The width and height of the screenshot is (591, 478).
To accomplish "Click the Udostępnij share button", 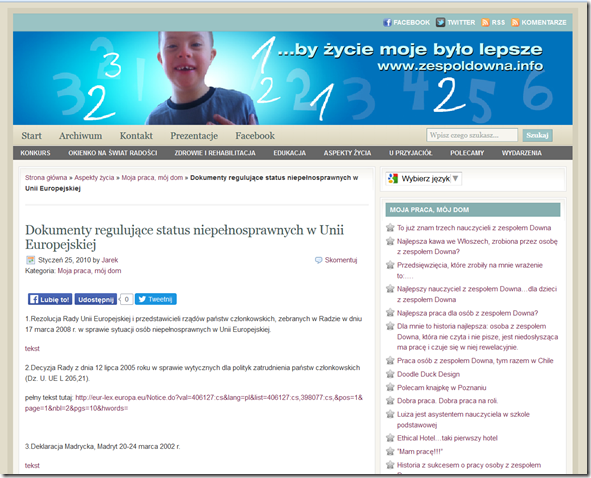I will 96,299.
